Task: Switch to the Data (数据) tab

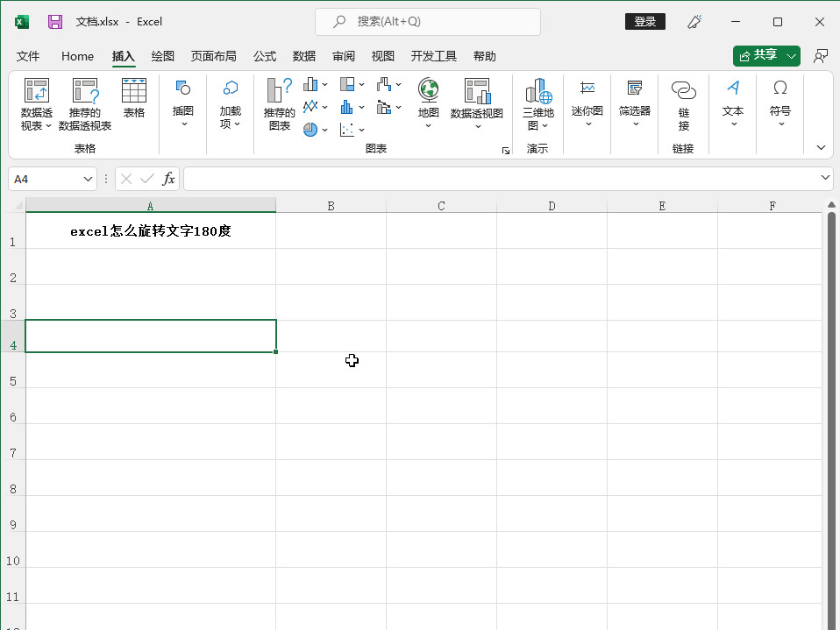Action: tap(304, 56)
